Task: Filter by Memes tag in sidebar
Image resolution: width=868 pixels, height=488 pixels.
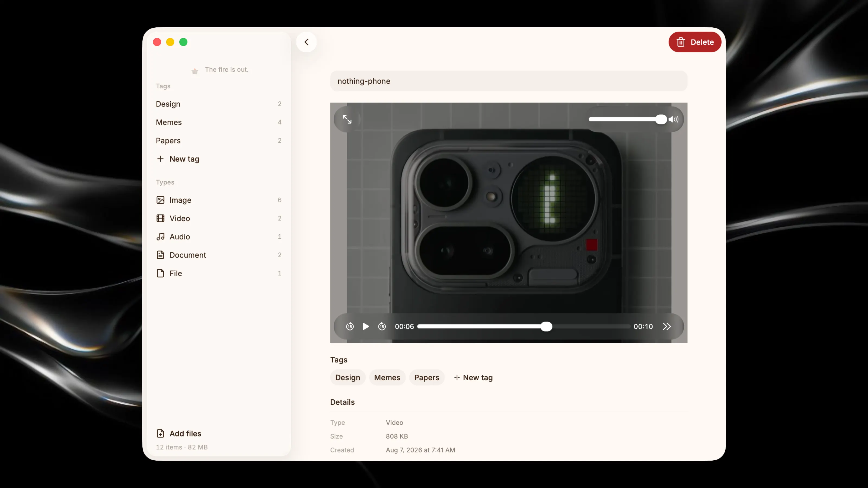Action: [x=218, y=122]
